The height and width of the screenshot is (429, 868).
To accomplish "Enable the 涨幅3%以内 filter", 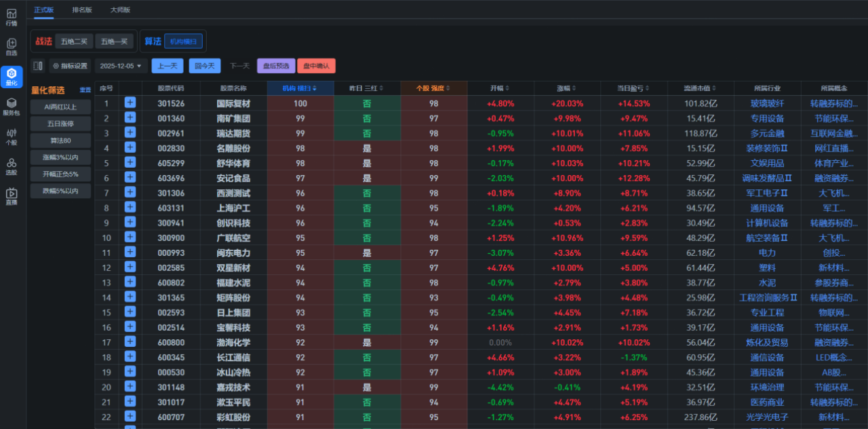I will tap(60, 157).
